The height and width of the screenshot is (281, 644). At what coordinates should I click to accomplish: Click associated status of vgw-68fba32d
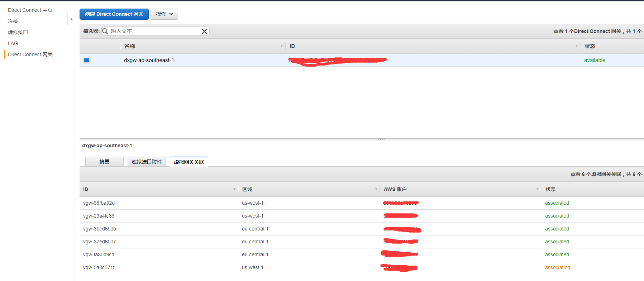coord(557,203)
